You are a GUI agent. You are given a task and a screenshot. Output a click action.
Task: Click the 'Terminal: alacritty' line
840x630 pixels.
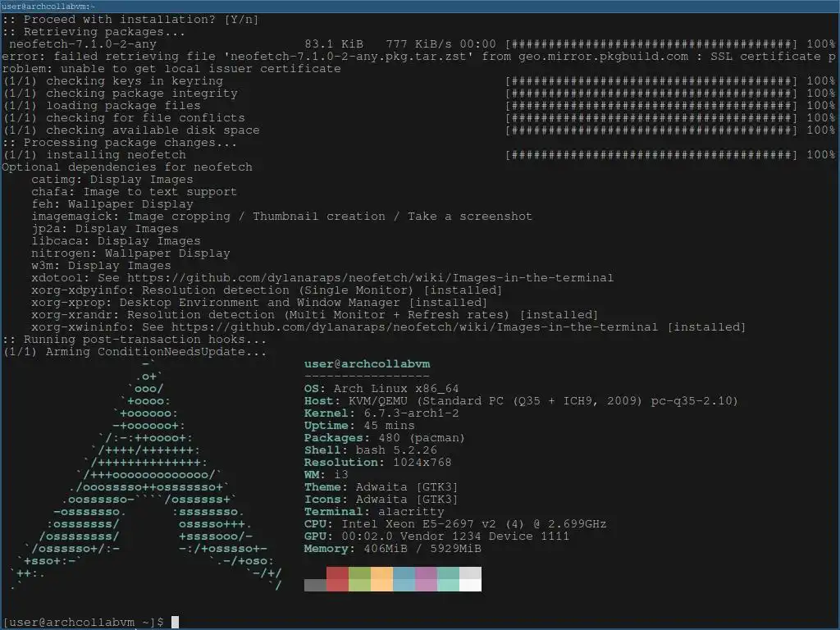coord(374,512)
